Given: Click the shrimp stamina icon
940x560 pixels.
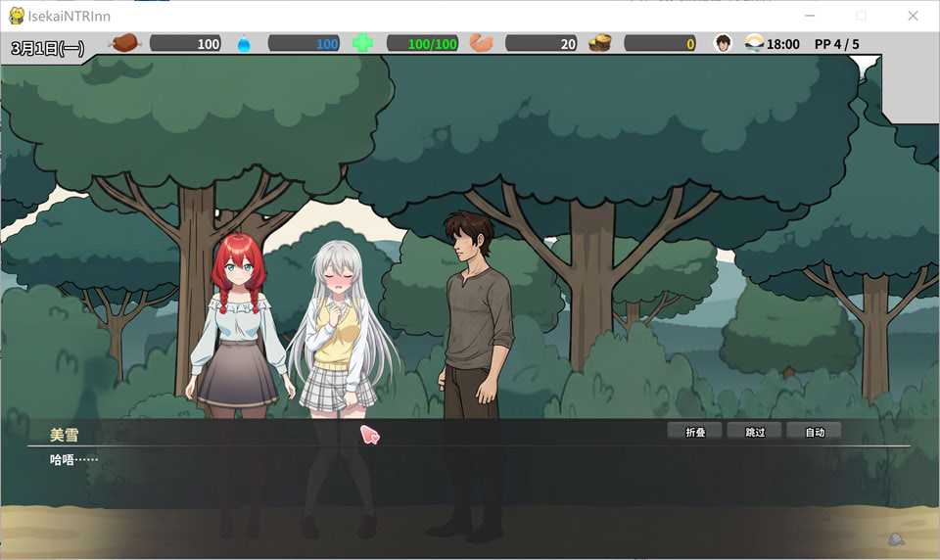Looking at the screenshot, I should pos(482,43).
